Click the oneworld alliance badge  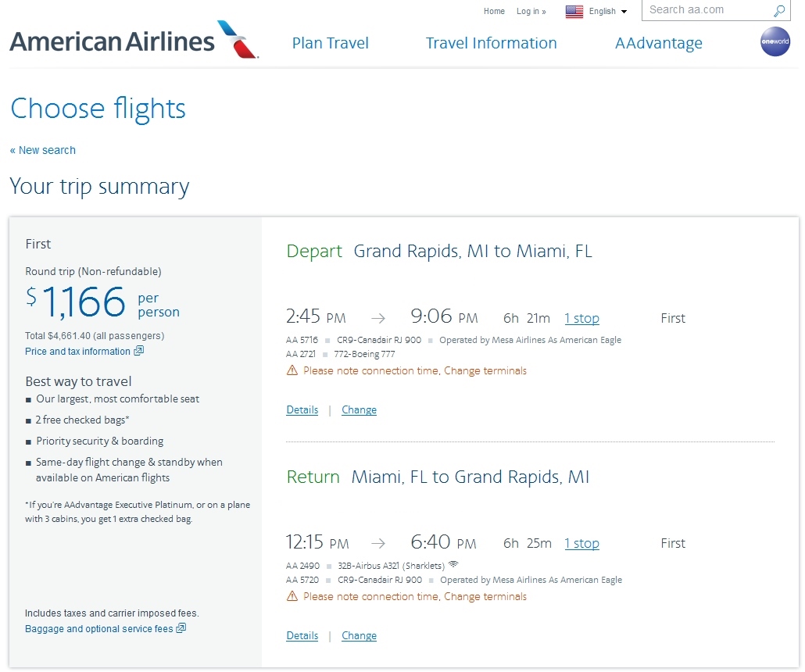775,42
